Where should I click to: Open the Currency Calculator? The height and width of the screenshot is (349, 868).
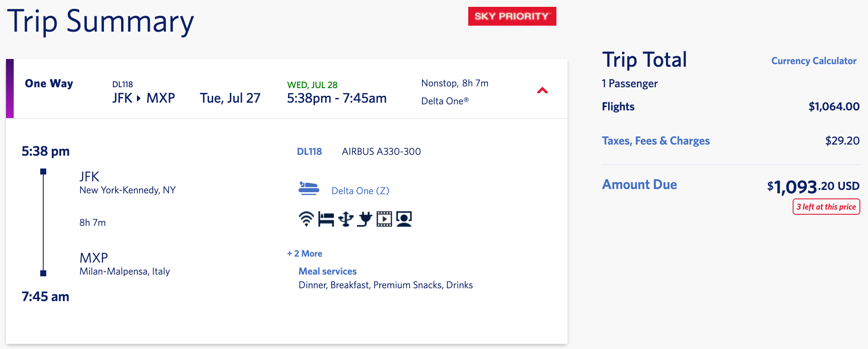coord(814,61)
